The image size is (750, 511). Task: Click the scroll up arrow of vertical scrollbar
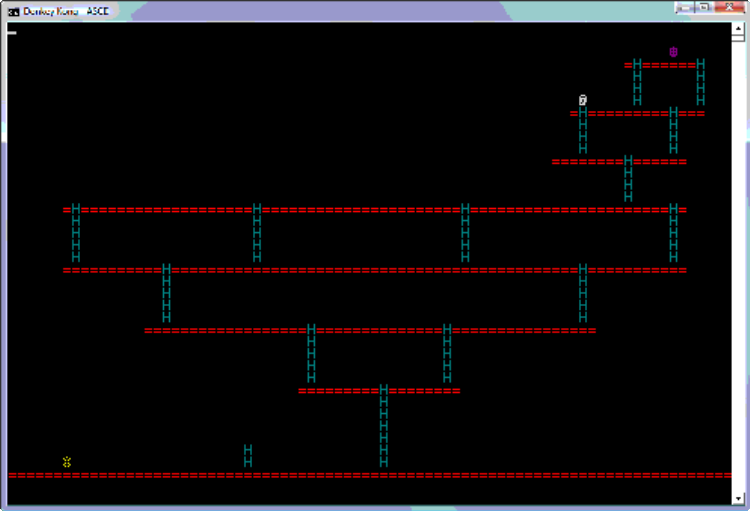(738, 28)
